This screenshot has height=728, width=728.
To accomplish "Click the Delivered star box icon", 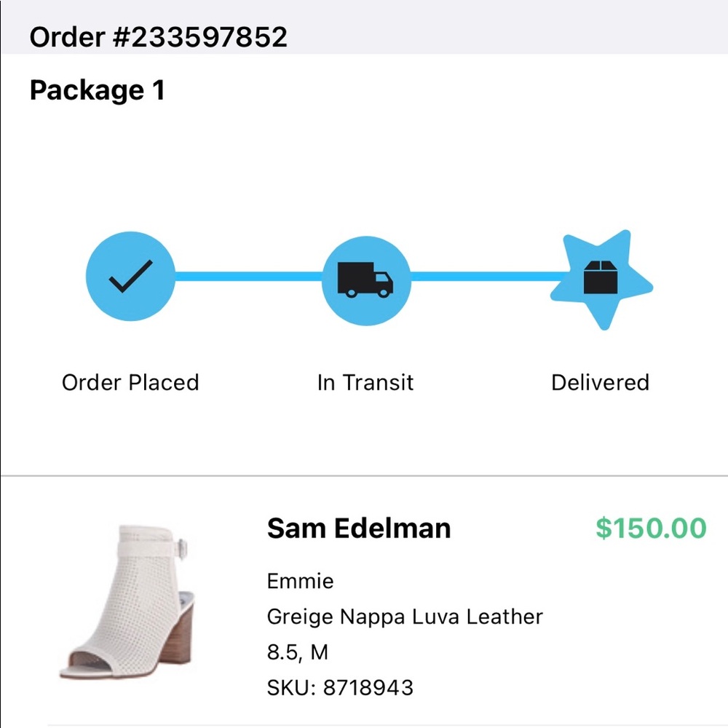I will tap(601, 279).
